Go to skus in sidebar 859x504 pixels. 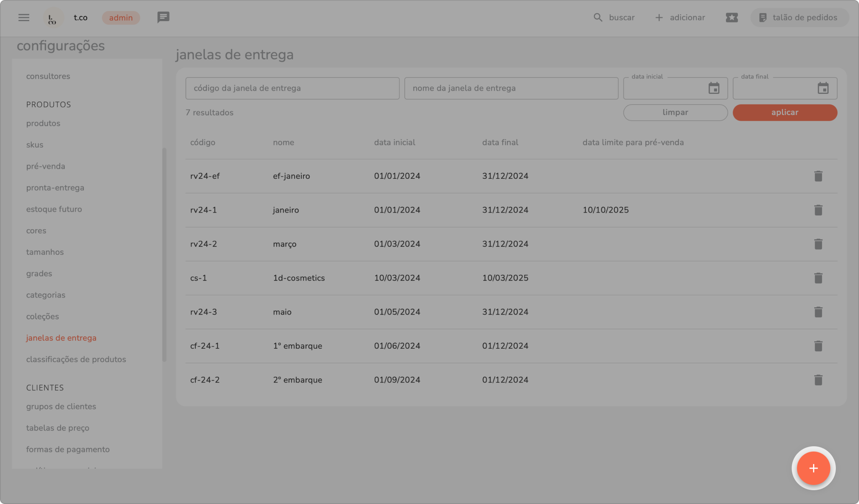[35, 145]
